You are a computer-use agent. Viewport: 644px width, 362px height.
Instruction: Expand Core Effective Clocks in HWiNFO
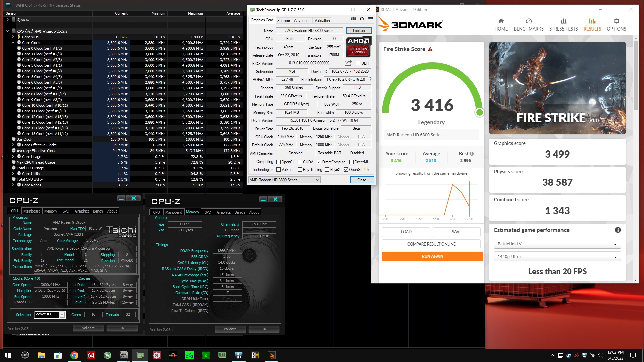pyautogui.click(x=13, y=145)
